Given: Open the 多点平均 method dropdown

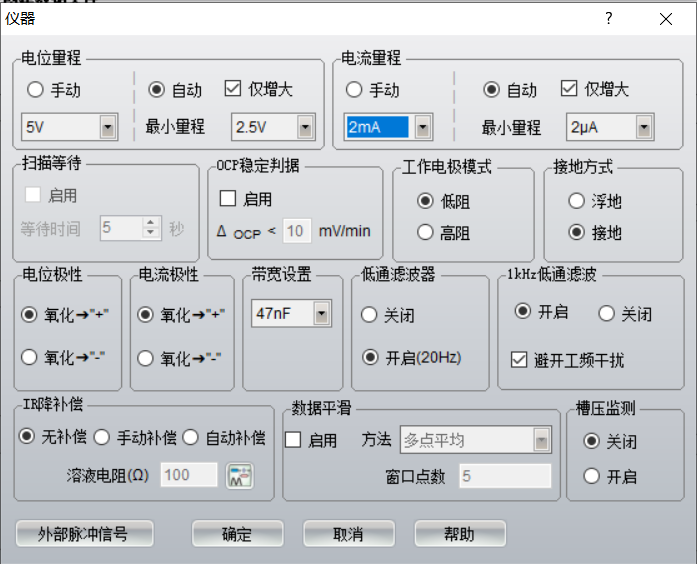Looking at the screenshot, I should pyautogui.click(x=541, y=440).
